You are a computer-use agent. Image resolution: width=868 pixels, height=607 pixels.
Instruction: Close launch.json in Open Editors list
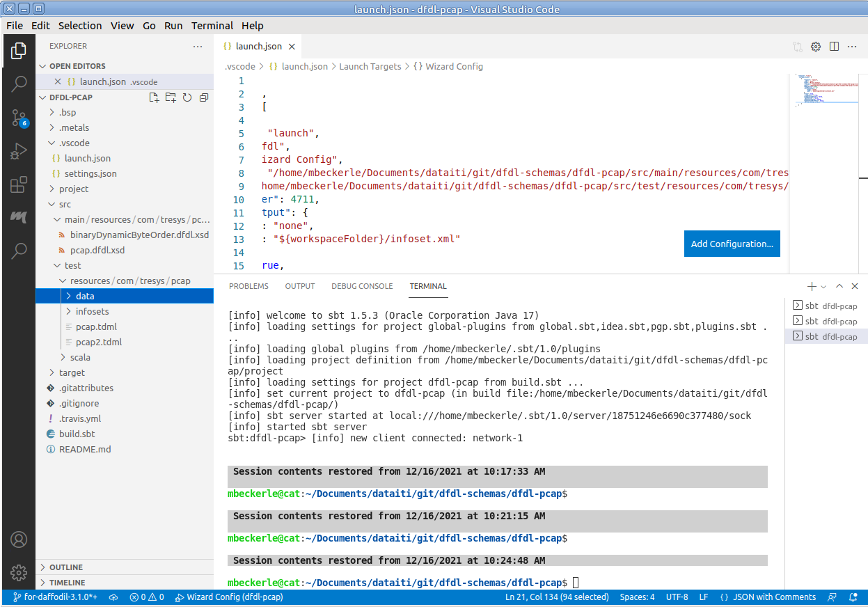[58, 81]
